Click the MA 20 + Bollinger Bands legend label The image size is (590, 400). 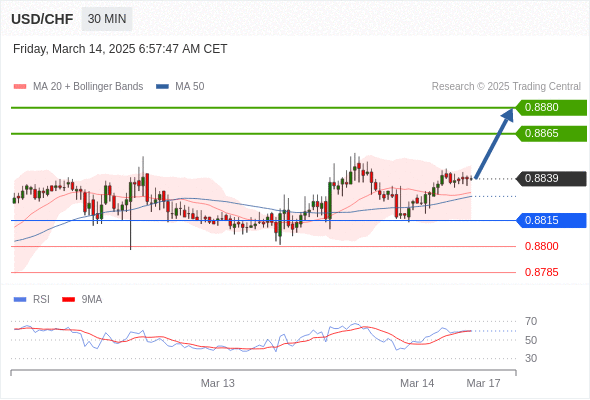pos(88,87)
